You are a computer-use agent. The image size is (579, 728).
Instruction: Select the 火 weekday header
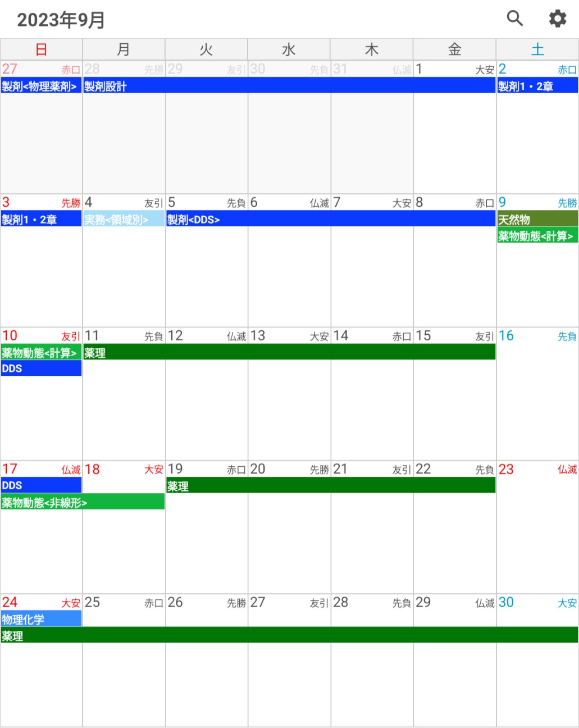tap(206, 49)
